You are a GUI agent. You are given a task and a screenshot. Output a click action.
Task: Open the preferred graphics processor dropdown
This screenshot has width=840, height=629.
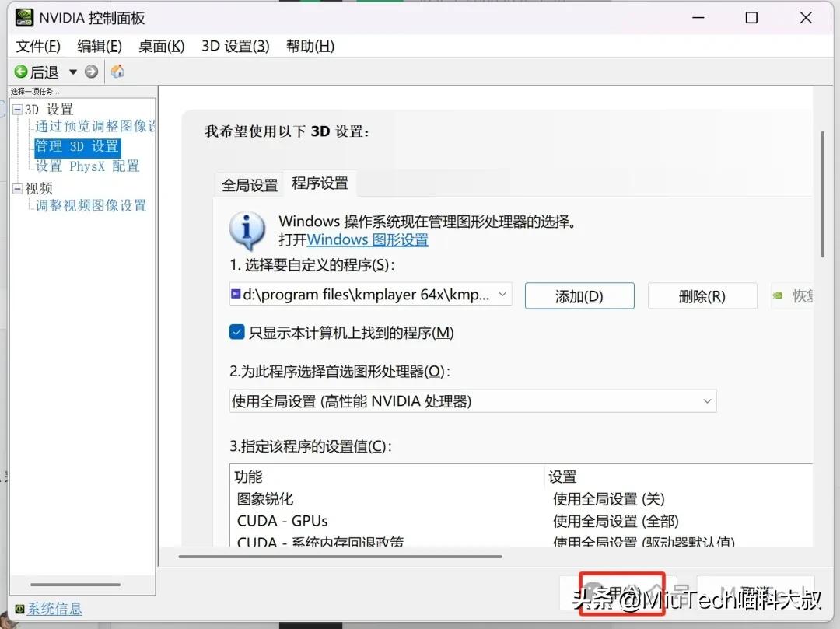(x=473, y=401)
